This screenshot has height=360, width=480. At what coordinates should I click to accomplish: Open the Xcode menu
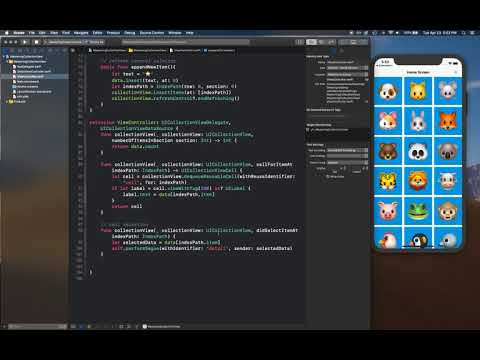[x=19, y=33]
